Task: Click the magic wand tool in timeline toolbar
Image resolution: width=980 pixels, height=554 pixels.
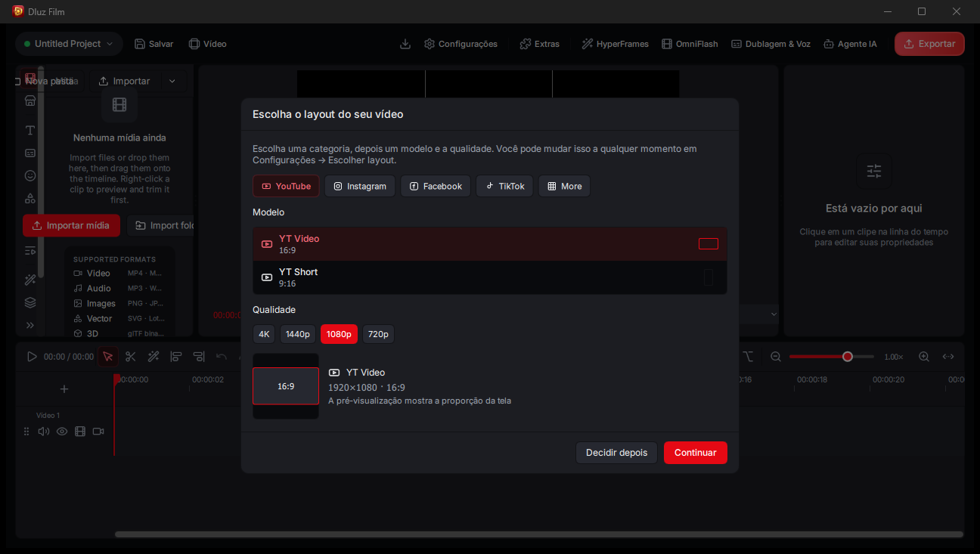Action: coord(154,357)
